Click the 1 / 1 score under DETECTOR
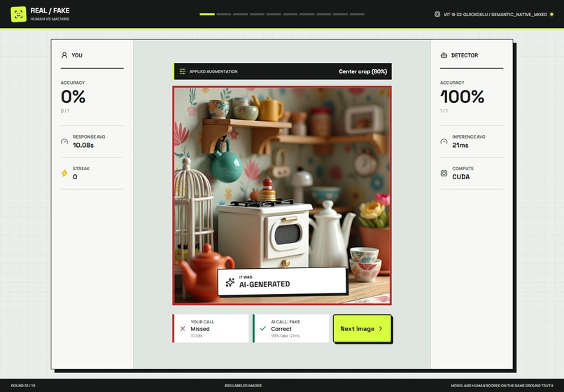 tap(444, 111)
